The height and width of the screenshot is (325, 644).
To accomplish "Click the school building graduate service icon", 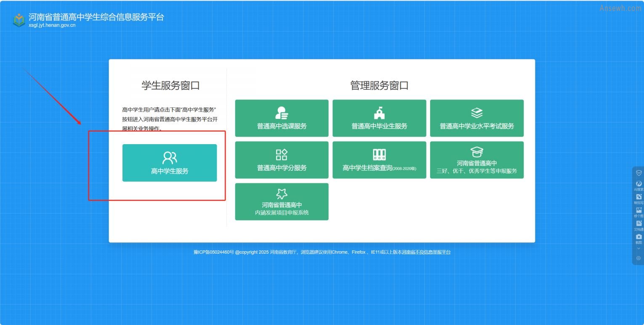I will click(x=379, y=113).
